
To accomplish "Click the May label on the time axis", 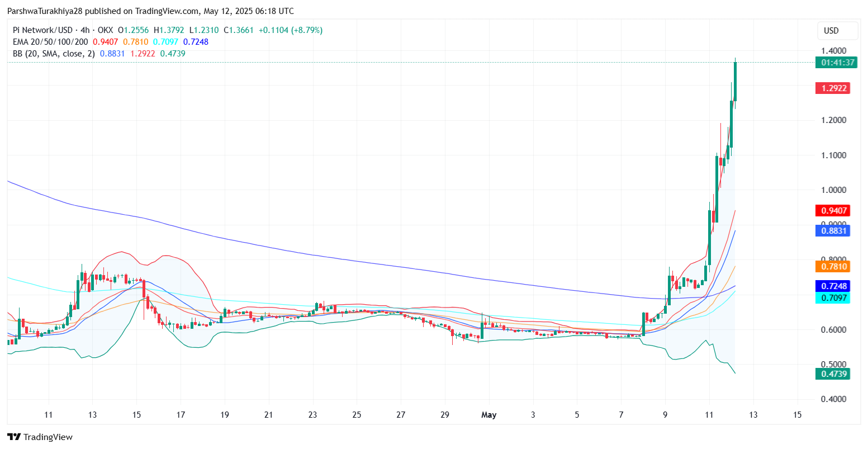I will point(488,415).
